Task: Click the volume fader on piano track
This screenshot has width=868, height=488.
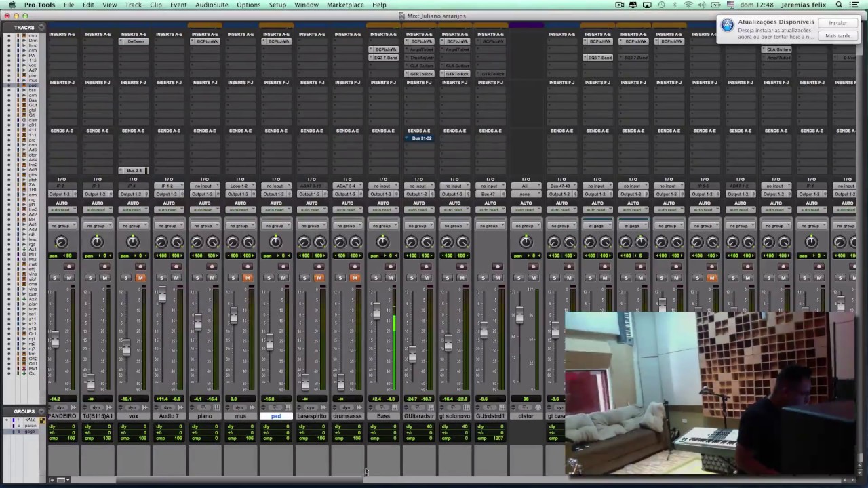Action: [197, 323]
